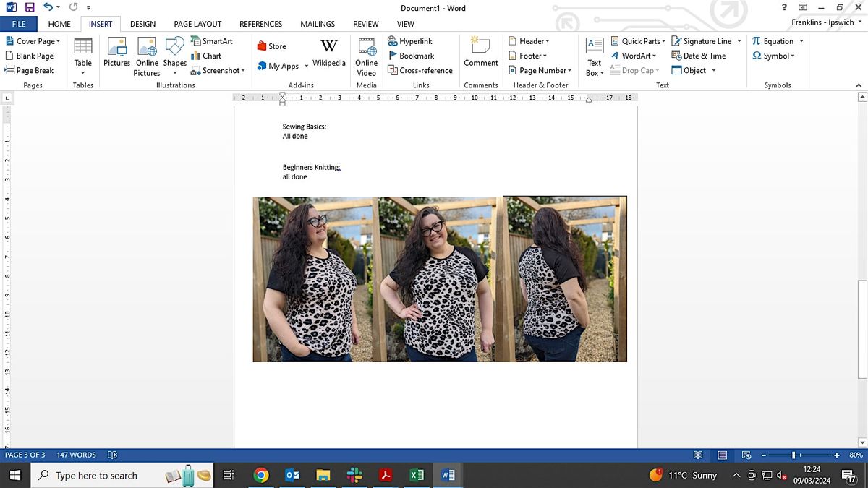Viewport: 868px width, 488px height.
Task: Switch to Read Mode view
Action: (x=698, y=455)
